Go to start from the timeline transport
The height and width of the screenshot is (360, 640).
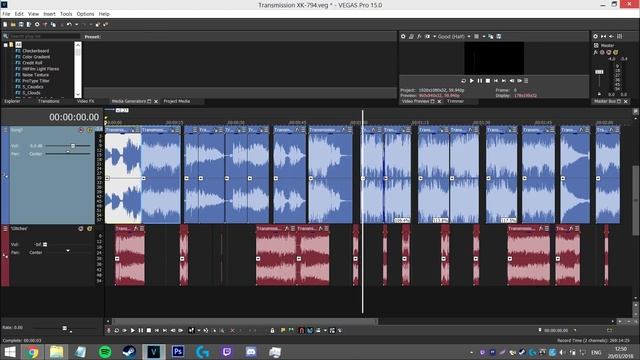click(157, 331)
